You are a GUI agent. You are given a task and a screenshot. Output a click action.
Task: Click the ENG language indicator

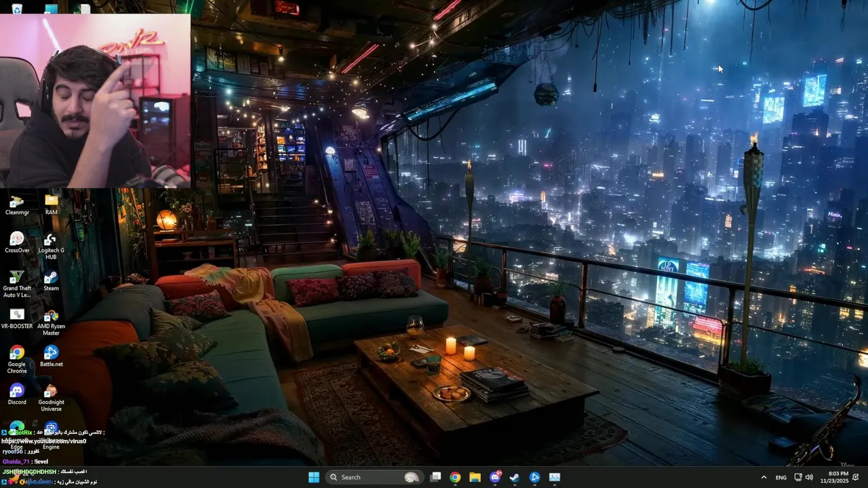tap(781, 477)
